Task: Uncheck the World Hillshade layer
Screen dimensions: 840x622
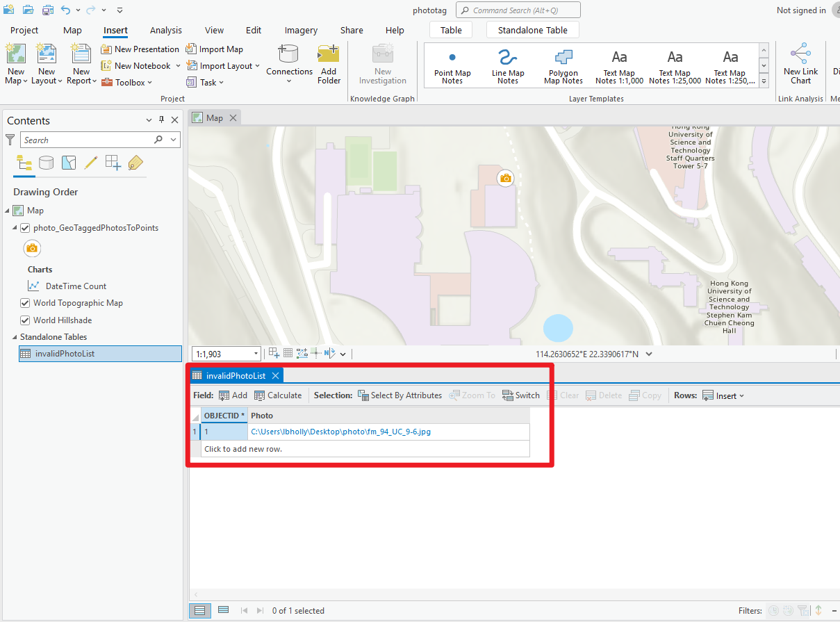Action: (x=26, y=320)
